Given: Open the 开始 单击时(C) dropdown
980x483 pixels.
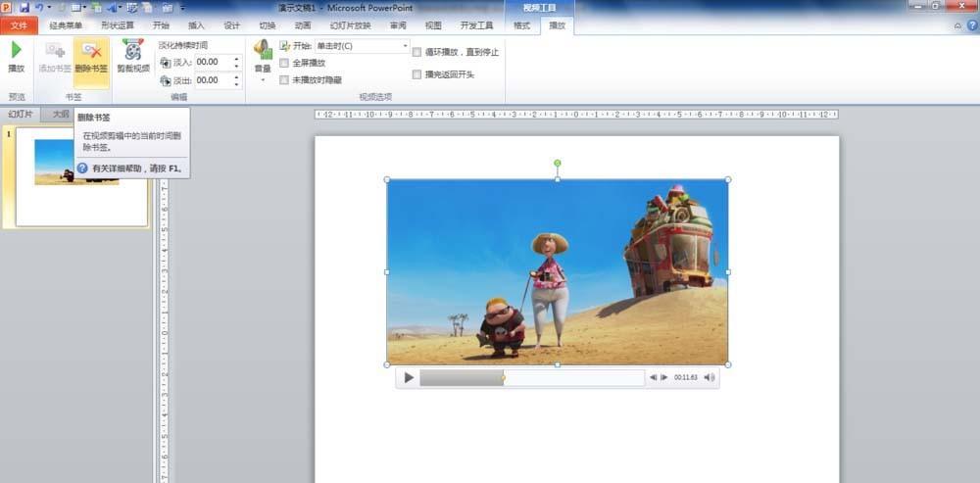Looking at the screenshot, I should pos(362,46).
